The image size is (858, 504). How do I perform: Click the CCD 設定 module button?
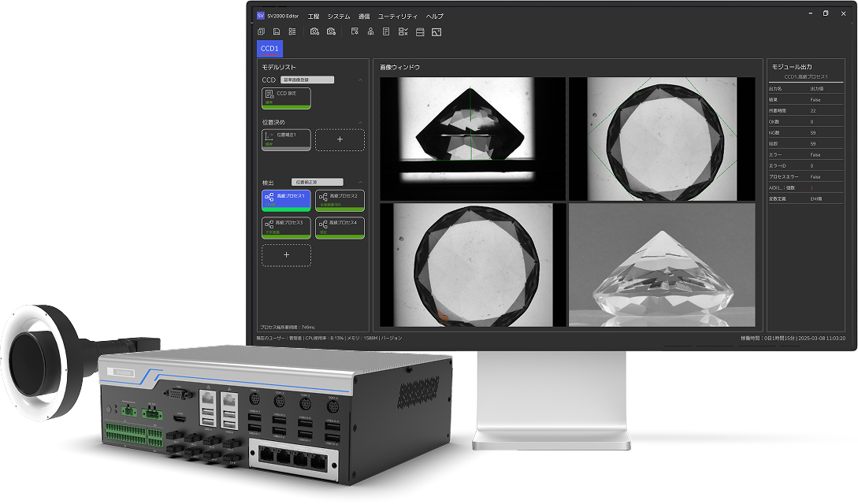pyautogui.click(x=286, y=98)
